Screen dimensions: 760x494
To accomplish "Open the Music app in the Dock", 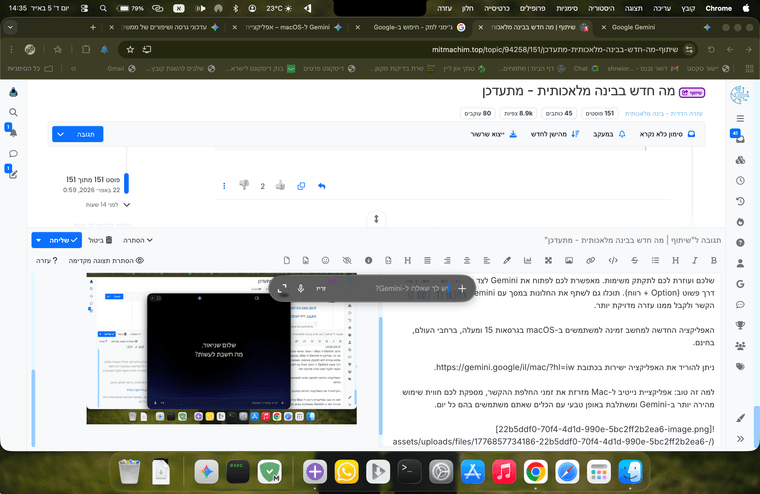I will point(503,470).
